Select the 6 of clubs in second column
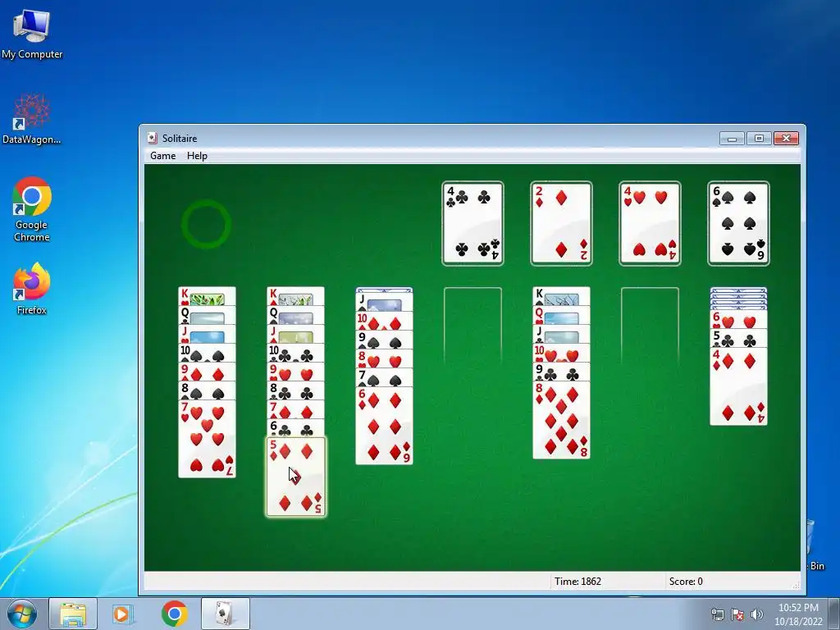The height and width of the screenshot is (630, 840). 295,428
